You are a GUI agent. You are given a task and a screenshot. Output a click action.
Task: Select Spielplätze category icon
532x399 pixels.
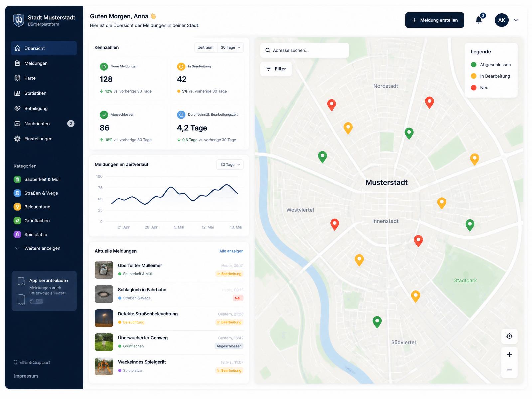tap(17, 234)
